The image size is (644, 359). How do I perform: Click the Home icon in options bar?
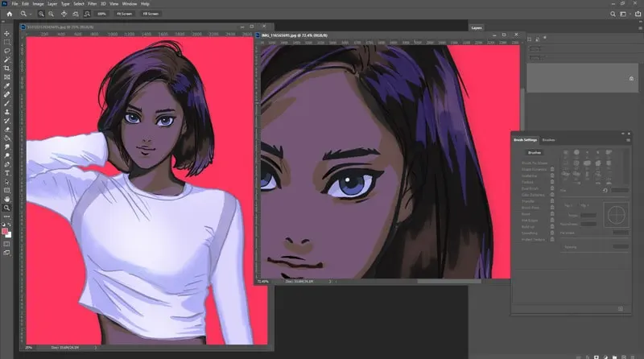point(10,14)
